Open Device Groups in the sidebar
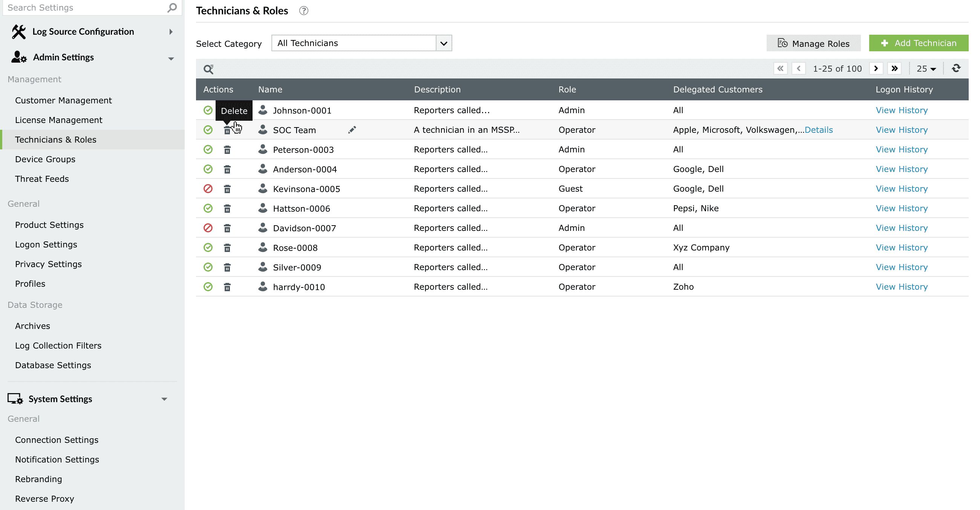This screenshot has height=510, width=980. pyautogui.click(x=45, y=160)
